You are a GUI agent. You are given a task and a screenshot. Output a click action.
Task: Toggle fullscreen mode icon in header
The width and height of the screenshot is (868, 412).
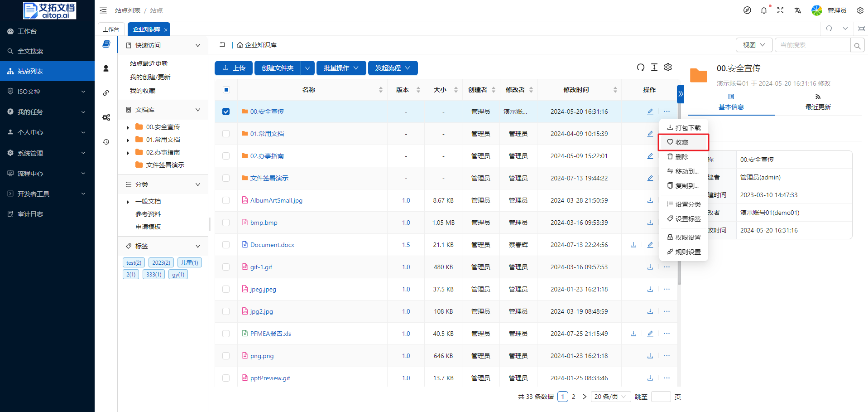[780, 10]
